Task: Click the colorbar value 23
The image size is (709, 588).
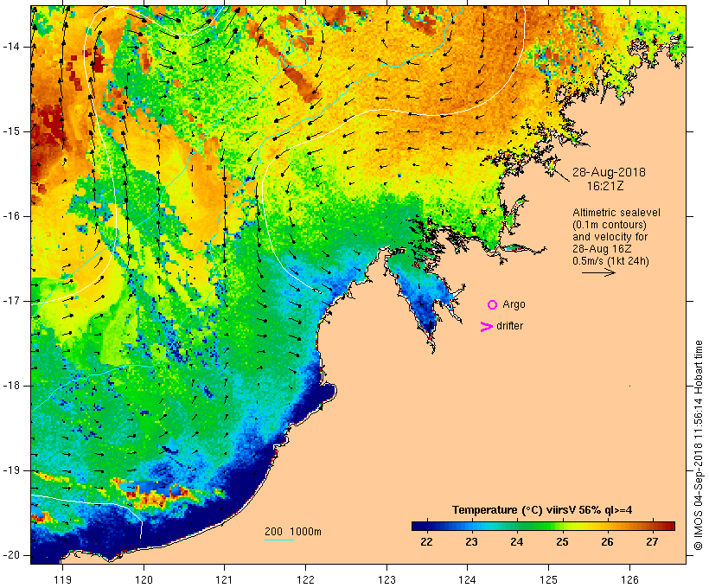Action: pos(471,542)
